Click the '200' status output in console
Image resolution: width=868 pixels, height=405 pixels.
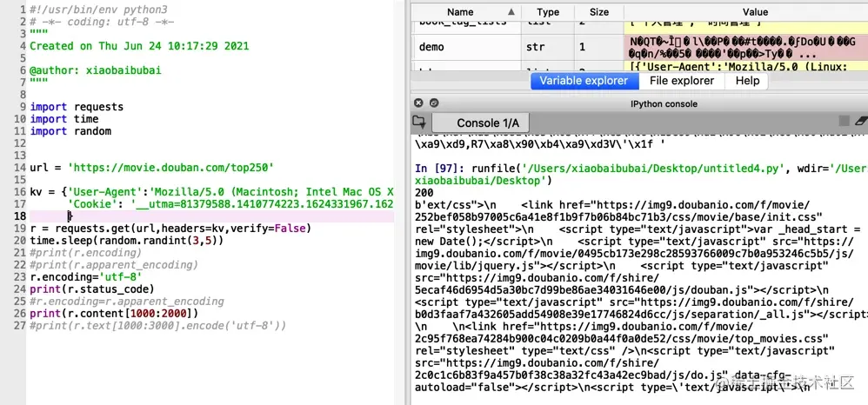pos(424,193)
